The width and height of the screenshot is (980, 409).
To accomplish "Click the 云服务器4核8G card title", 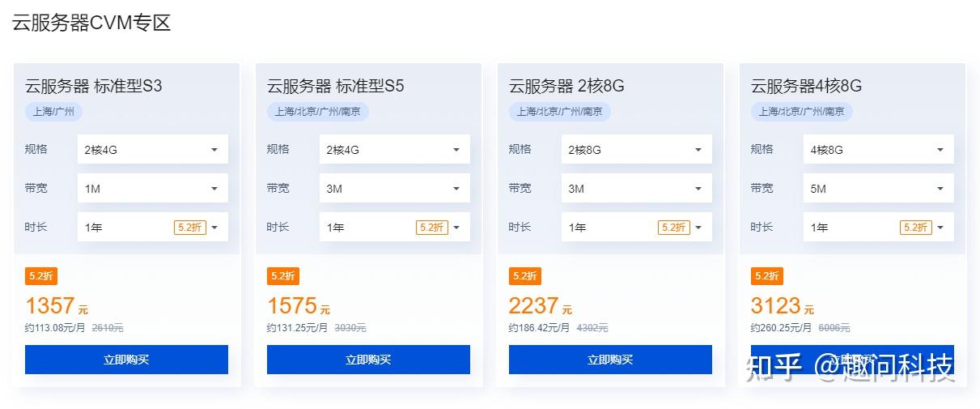I will (x=806, y=86).
